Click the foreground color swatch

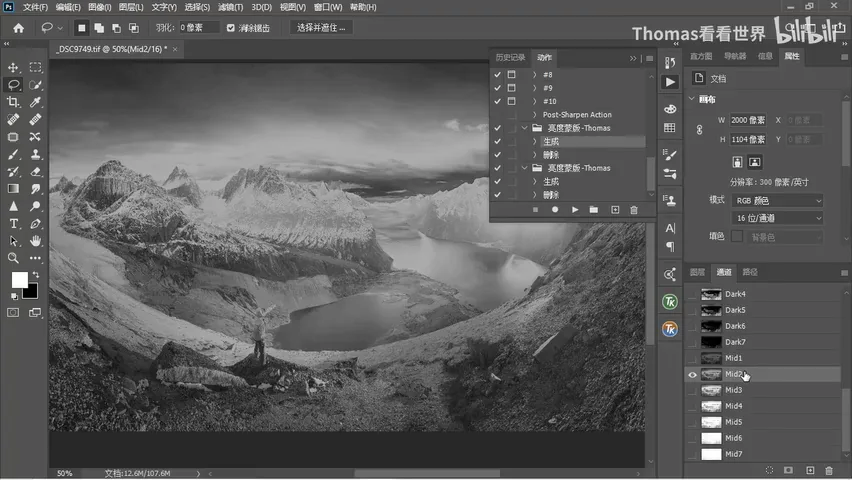point(20,280)
